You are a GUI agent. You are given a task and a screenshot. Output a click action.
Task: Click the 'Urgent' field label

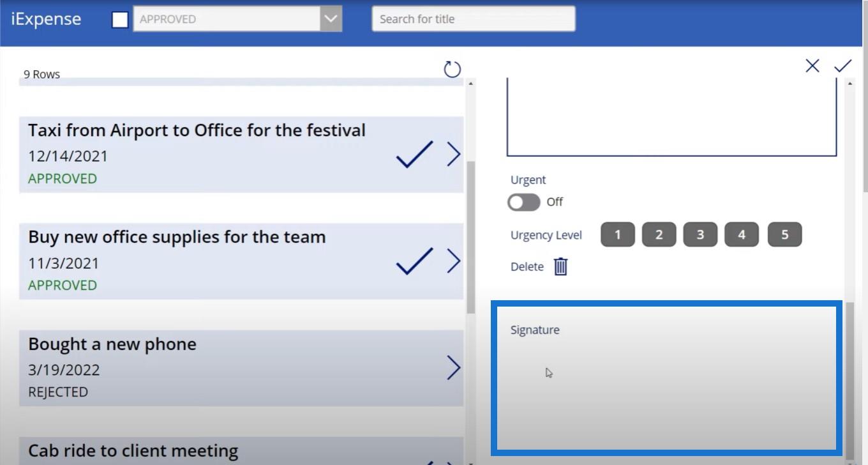(x=528, y=180)
